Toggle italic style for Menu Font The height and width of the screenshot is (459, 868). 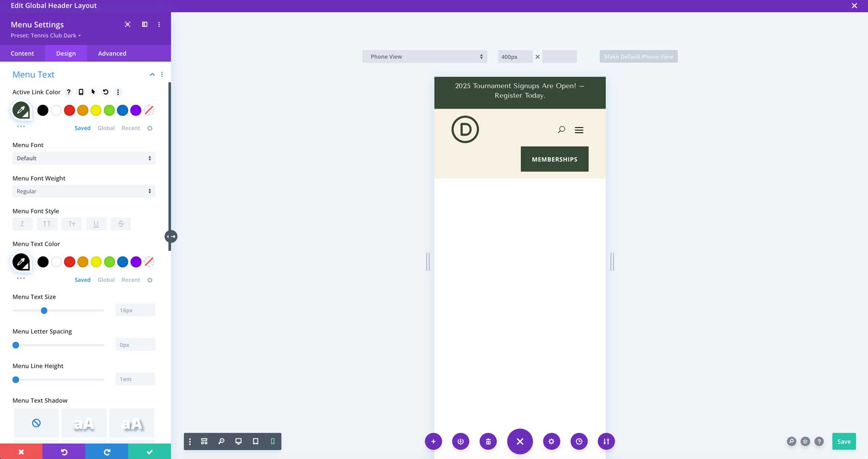click(22, 223)
